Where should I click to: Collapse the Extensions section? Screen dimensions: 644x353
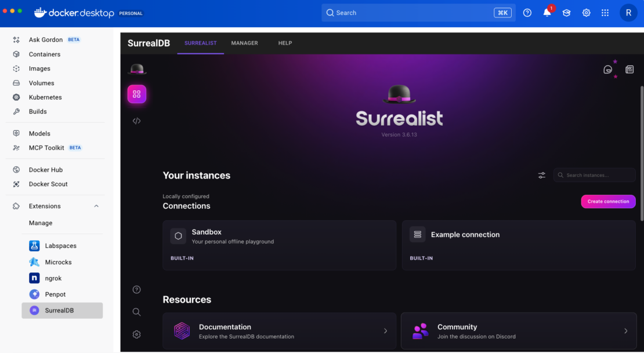point(96,206)
